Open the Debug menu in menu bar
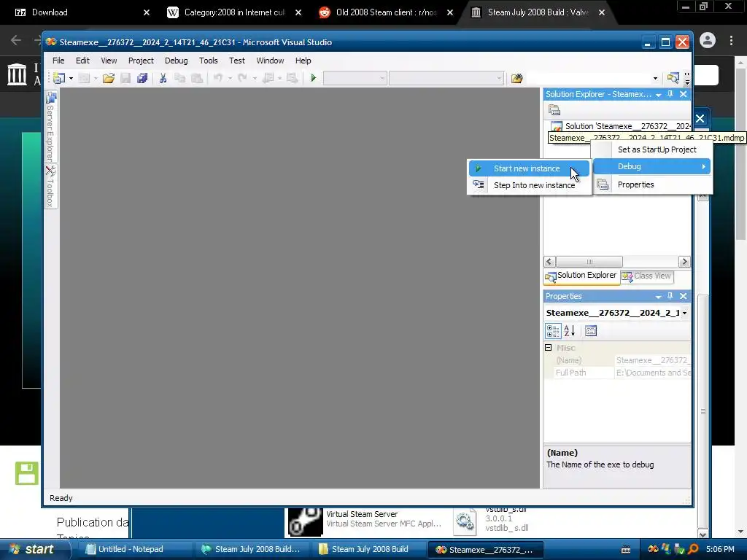Image resolution: width=747 pixels, height=560 pixels. pyautogui.click(x=177, y=61)
